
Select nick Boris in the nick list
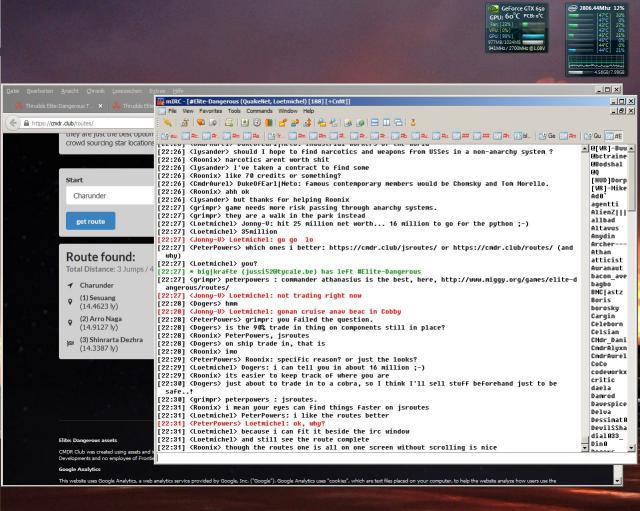click(601, 300)
